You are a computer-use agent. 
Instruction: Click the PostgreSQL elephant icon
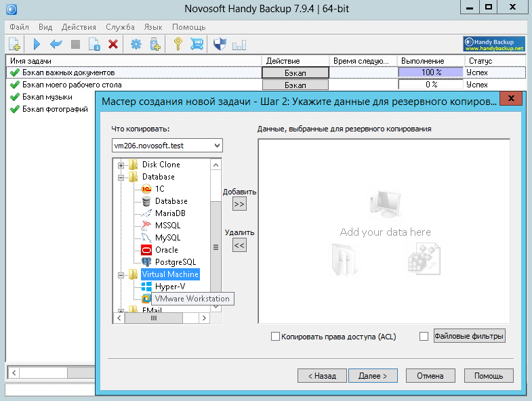click(x=146, y=262)
